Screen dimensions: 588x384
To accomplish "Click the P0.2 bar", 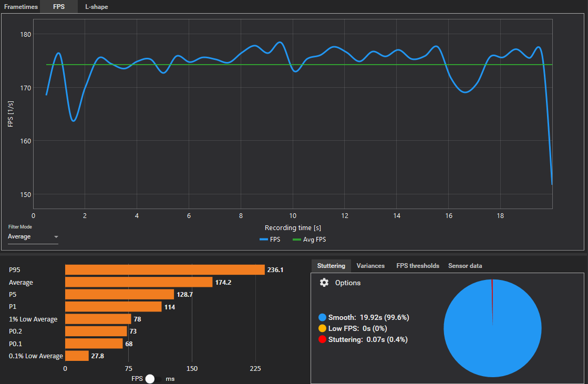I will pyautogui.click(x=96, y=331).
